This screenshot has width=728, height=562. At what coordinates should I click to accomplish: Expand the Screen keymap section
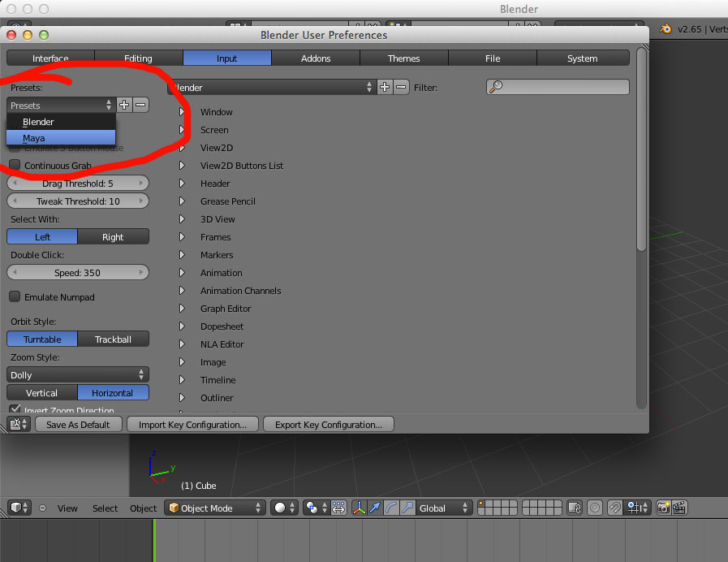coord(182,130)
